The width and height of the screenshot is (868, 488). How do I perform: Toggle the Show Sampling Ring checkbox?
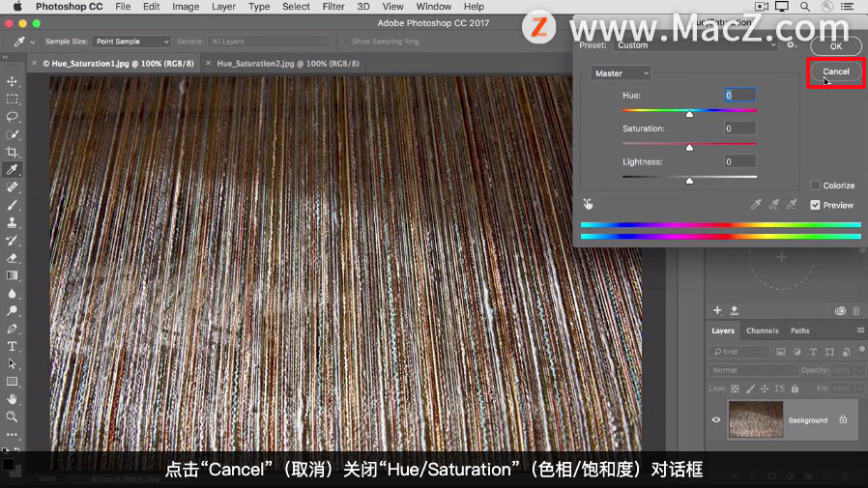coord(346,42)
